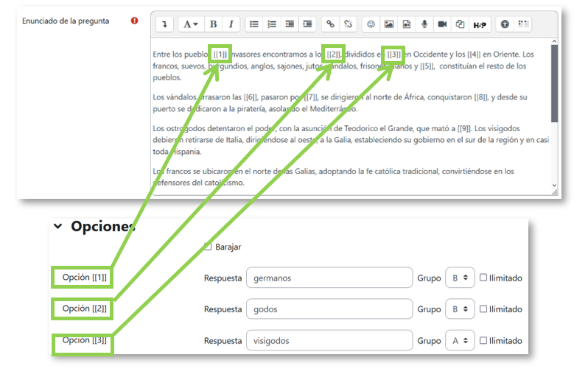This screenshot has width=588, height=377.
Task: Toggle the editor toolbar expand arrow
Action: tap(164, 24)
